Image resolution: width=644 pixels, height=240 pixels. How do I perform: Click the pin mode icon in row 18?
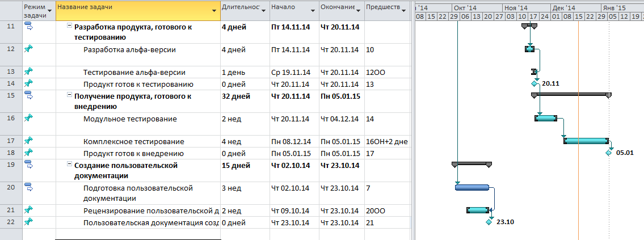28,153
